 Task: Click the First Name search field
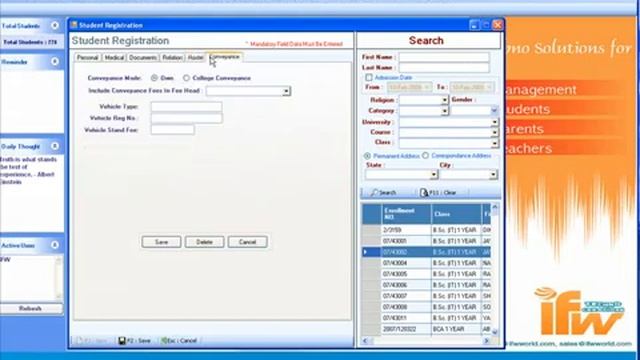(444, 57)
